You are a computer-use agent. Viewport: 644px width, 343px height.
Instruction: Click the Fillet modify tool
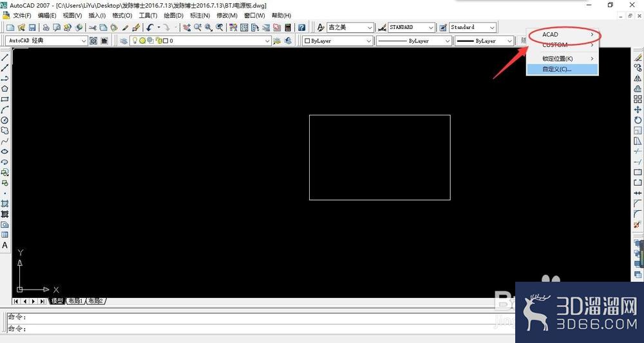coord(638,214)
